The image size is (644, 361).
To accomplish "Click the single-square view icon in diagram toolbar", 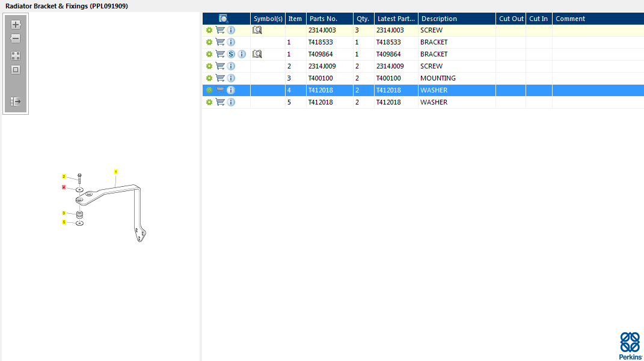I will pos(16,70).
